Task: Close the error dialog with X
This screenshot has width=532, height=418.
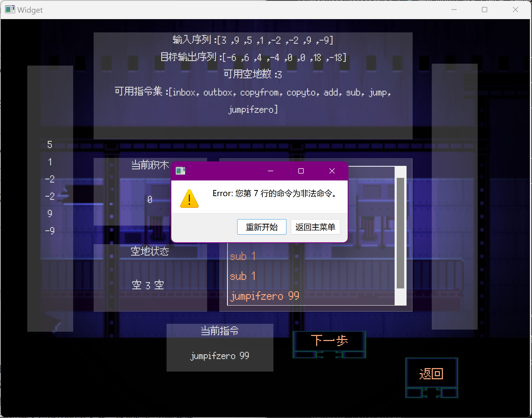Action: [x=332, y=171]
